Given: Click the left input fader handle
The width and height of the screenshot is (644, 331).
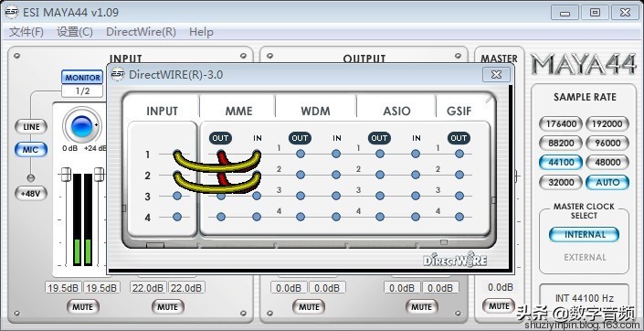Looking at the screenshot, I should 65,175.
